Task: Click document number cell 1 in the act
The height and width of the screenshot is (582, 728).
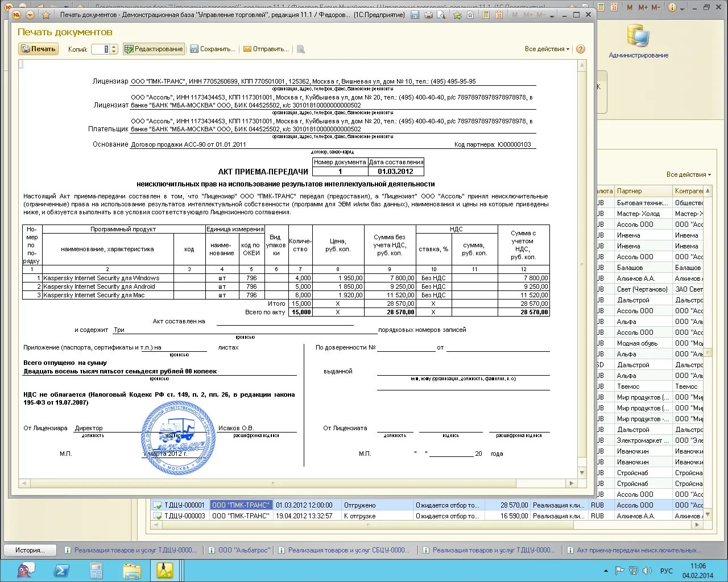Action: point(340,172)
